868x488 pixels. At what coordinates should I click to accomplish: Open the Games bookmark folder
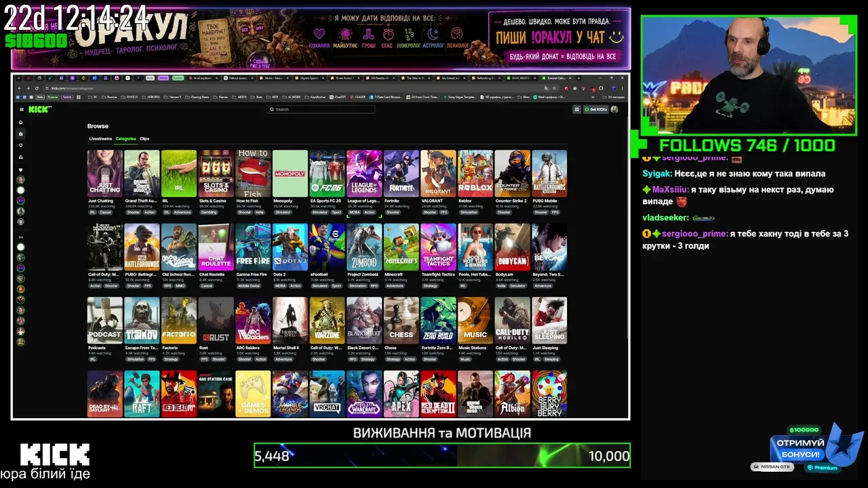pyautogui.click(x=221, y=97)
